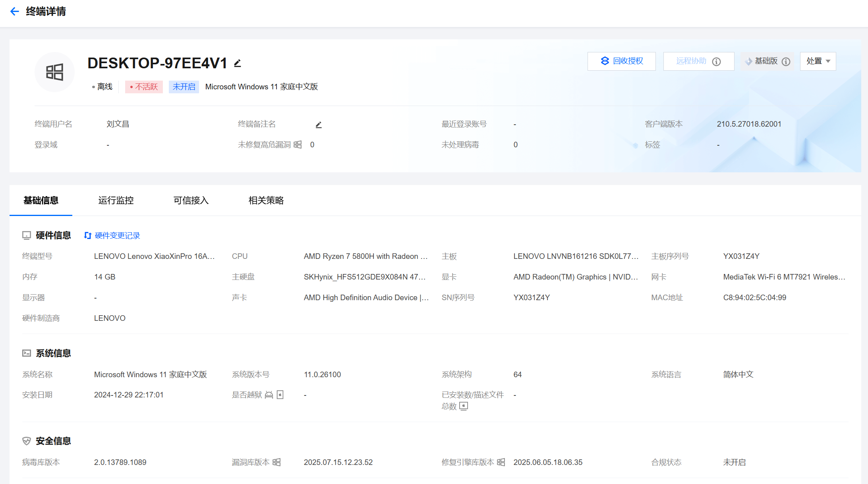This screenshot has width=868, height=484.
Task: Click the Windows icon next to 修复引擎库版本
Action: [x=501, y=462]
